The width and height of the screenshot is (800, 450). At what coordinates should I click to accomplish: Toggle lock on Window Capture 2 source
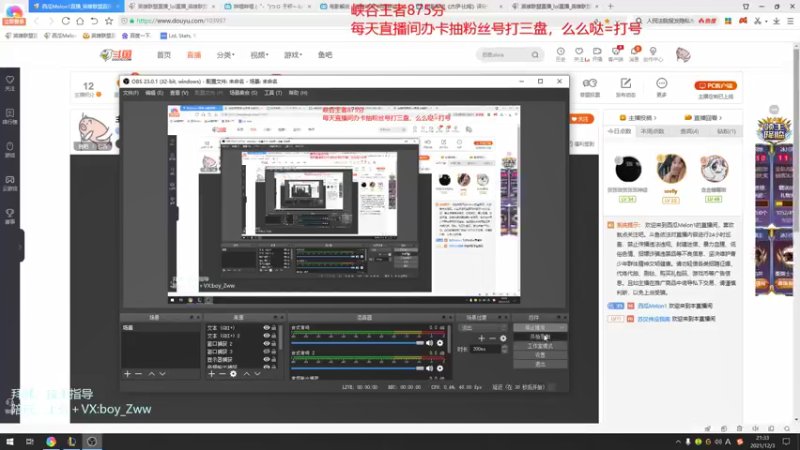click(274, 343)
